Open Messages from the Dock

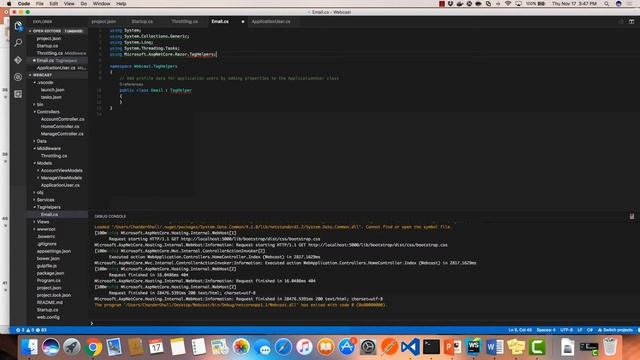[x=262, y=347]
